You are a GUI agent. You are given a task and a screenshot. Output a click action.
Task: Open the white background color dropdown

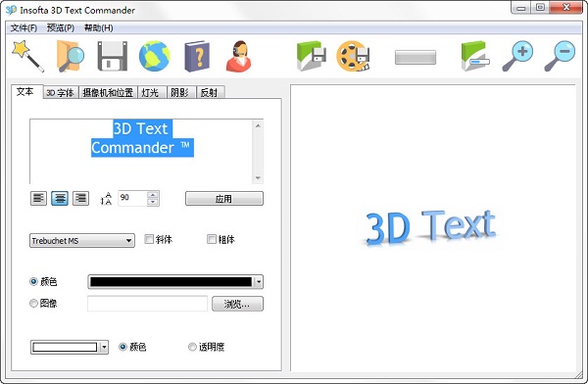tap(104, 347)
